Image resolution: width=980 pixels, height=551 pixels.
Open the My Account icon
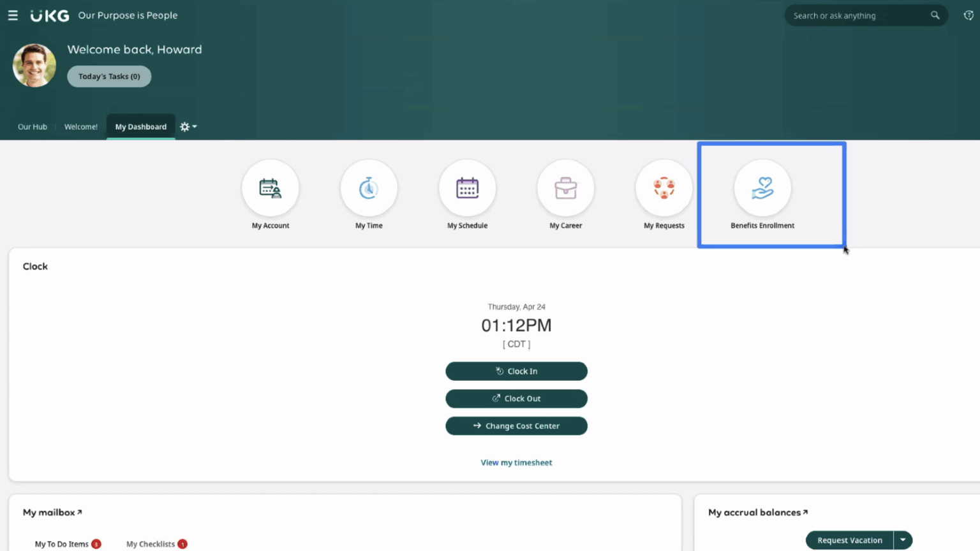pyautogui.click(x=271, y=189)
